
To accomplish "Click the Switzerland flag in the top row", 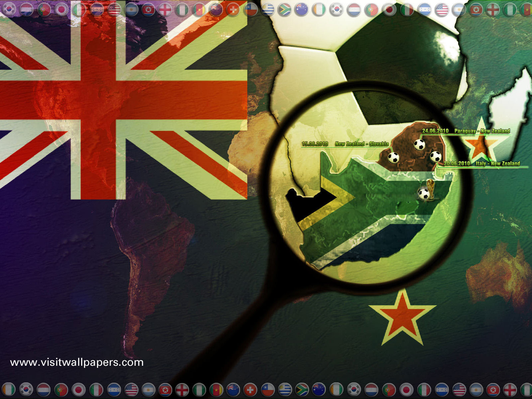I will 233,10.
